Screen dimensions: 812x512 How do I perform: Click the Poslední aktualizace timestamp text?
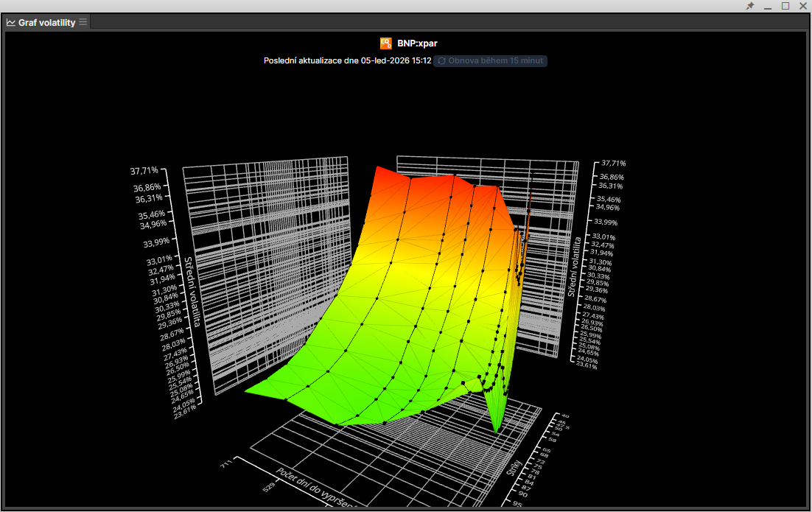[347, 60]
